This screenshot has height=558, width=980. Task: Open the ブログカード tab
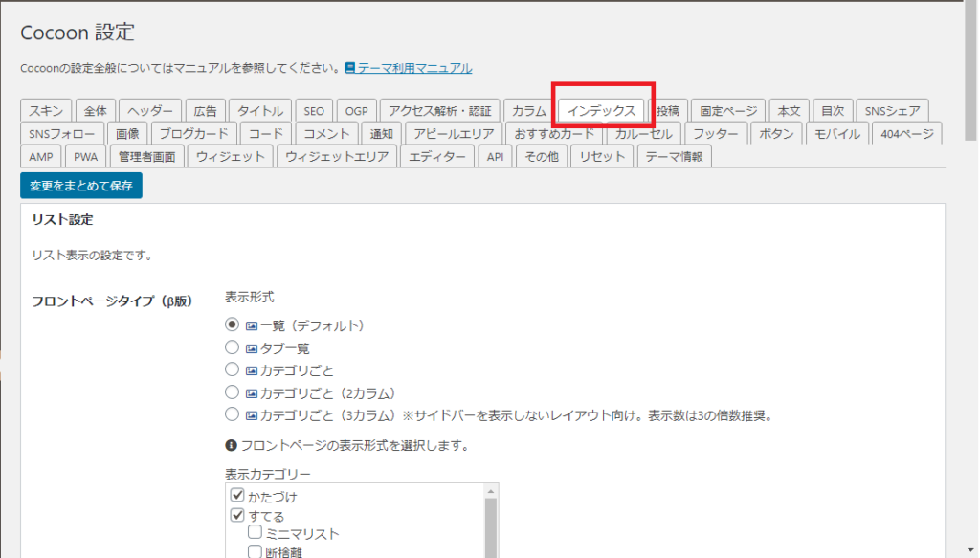pos(193,134)
